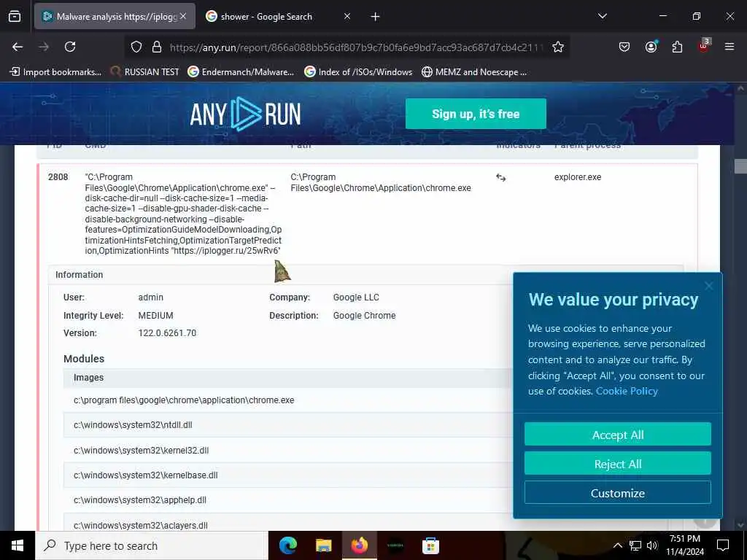747x560 pixels.
Task: Open Microsoft Edge from taskbar
Action: [x=288, y=545]
